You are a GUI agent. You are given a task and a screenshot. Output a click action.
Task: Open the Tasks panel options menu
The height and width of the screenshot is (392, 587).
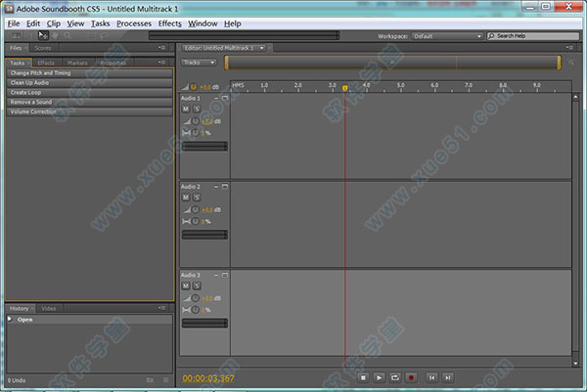(161, 63)
